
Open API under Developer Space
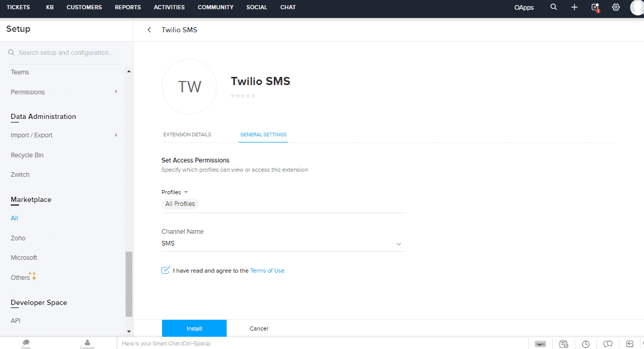pyautogui.click(x=15, y=321)
